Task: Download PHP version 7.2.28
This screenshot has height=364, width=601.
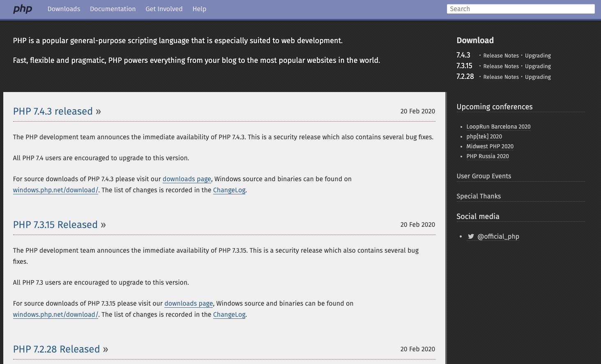Action: pos(465,76)
